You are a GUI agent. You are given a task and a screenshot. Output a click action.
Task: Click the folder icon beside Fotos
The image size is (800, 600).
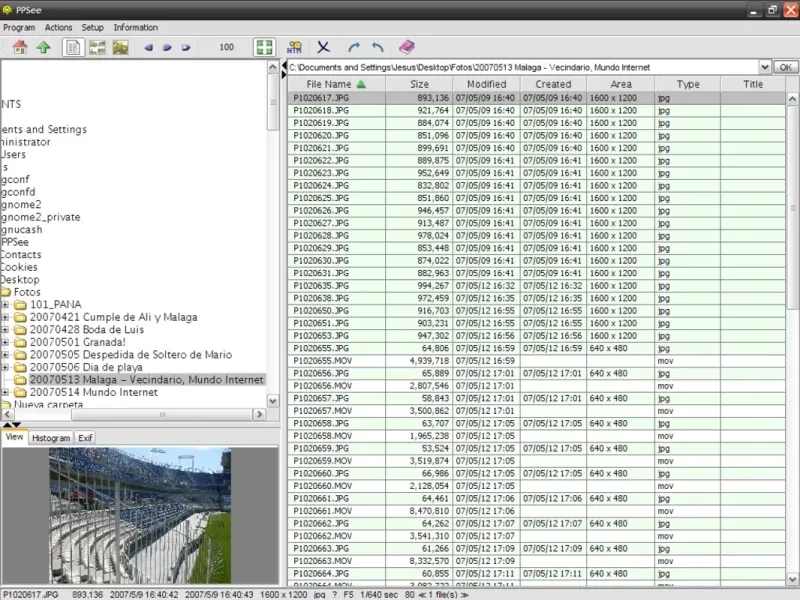click(x=6, y=292)
